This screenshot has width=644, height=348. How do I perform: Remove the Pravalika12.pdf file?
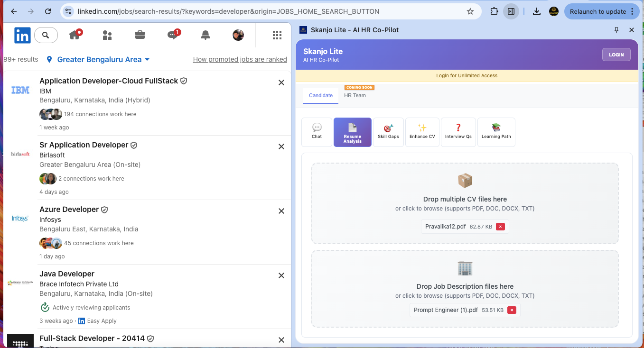pos(500,227)
